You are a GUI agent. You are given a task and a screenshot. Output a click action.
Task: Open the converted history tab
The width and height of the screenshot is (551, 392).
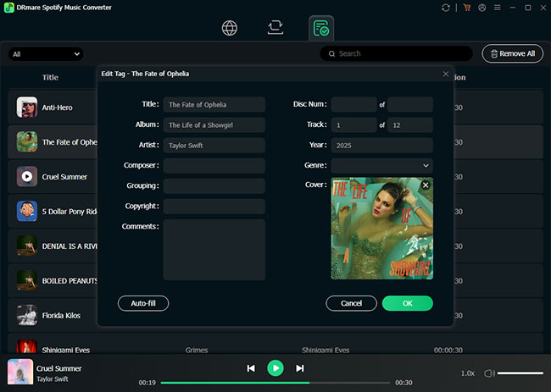click(321, 28)
